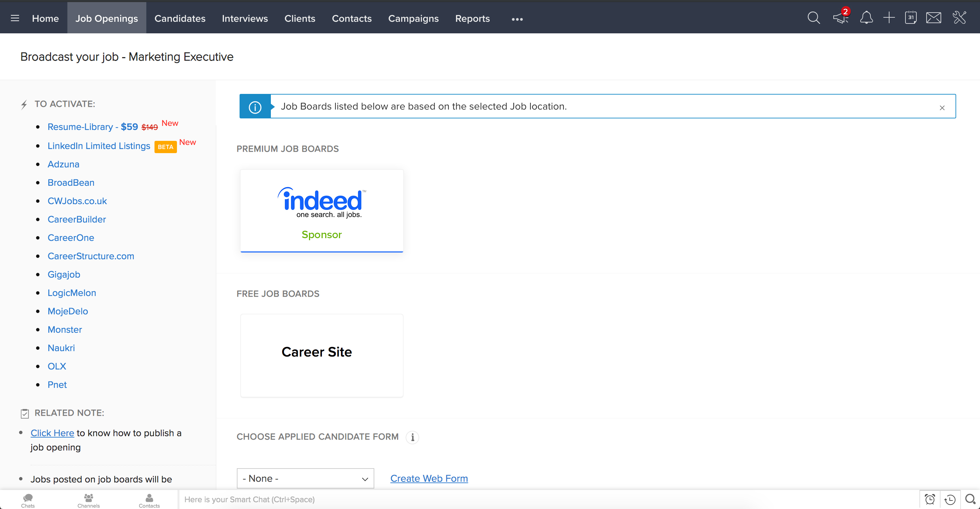This screenshot has height=509, width=980.
Task: Click the Create Web Form link
Action: click(x=429, y=478)
